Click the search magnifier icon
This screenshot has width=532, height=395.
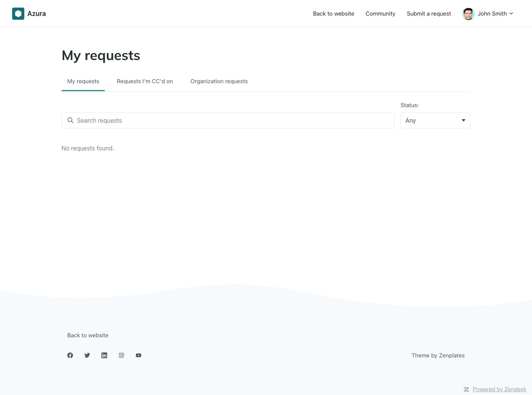[70, 120]
